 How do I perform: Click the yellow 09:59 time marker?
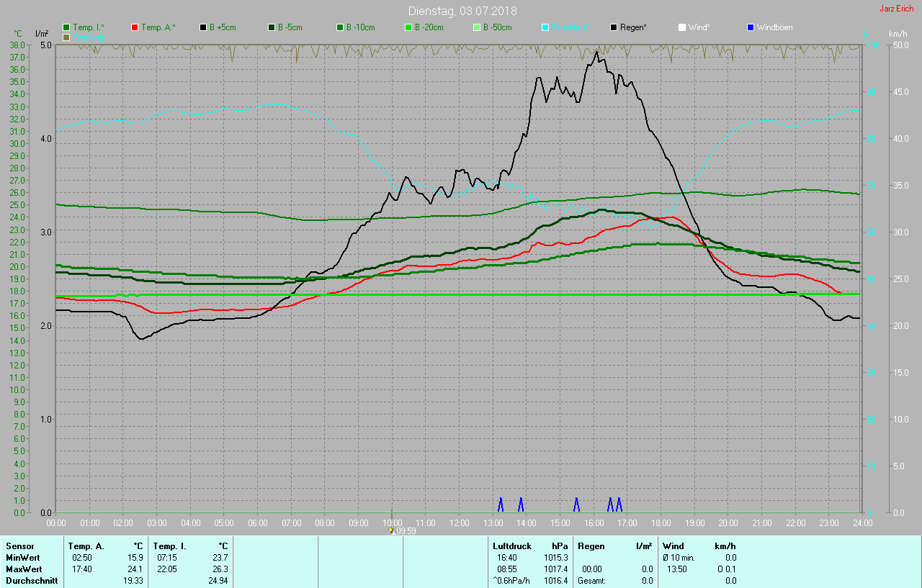(x=391, y=530)
